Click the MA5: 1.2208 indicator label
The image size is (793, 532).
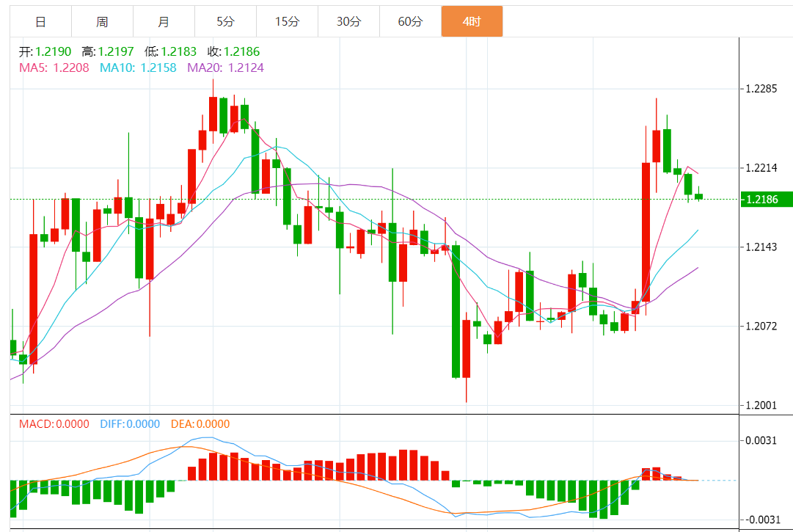tap(54, 68)
